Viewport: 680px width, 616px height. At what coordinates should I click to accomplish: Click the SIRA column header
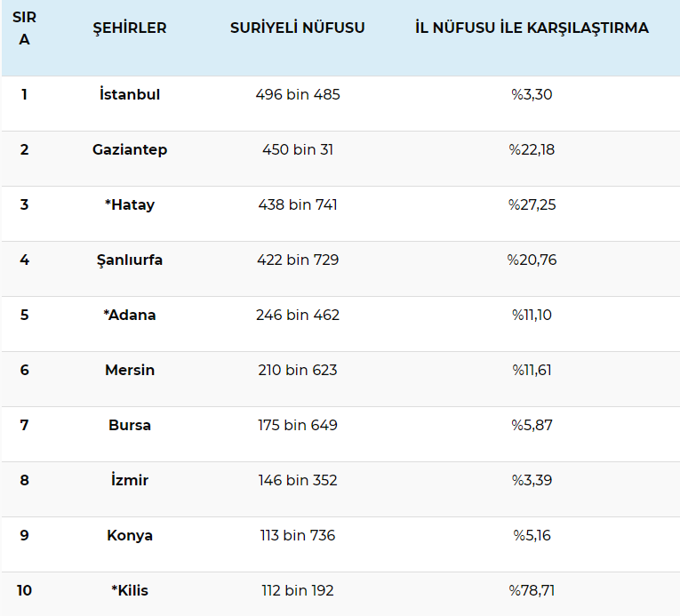[24, 28]
